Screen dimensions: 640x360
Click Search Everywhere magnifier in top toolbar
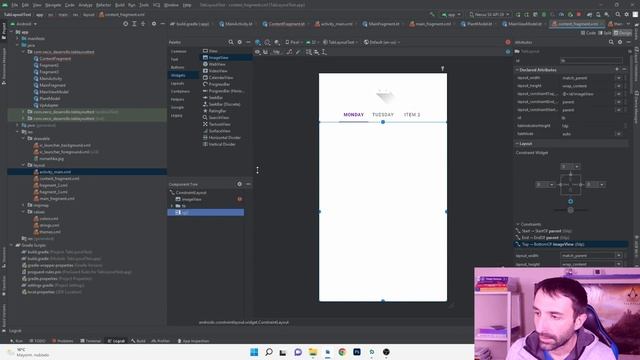click(618, 15)
